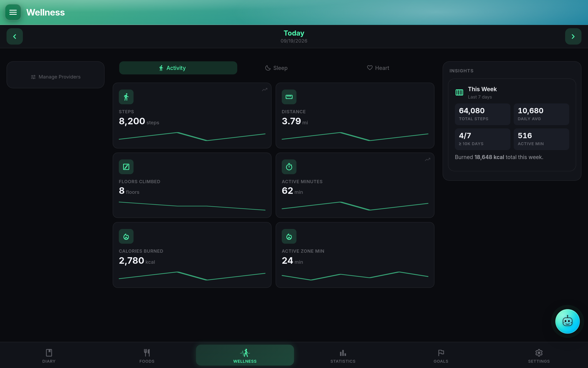Go to the next day

coord(573,36)
